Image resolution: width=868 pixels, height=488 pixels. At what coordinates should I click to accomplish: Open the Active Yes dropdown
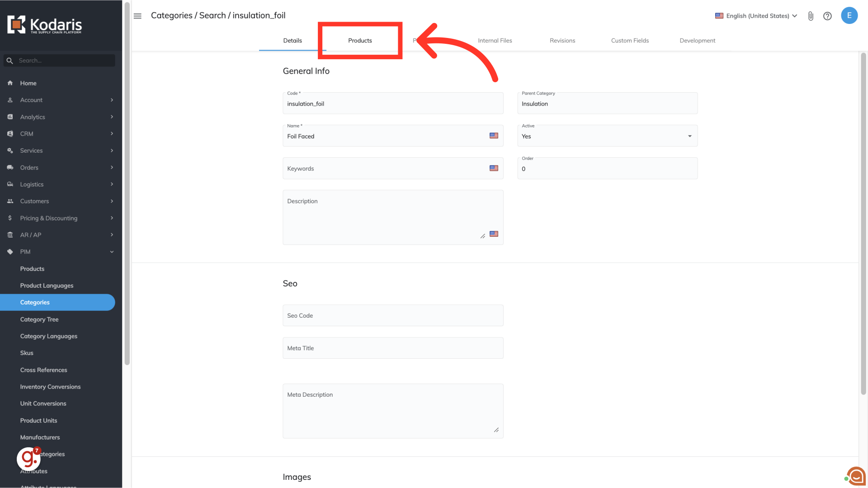[607, 136]
